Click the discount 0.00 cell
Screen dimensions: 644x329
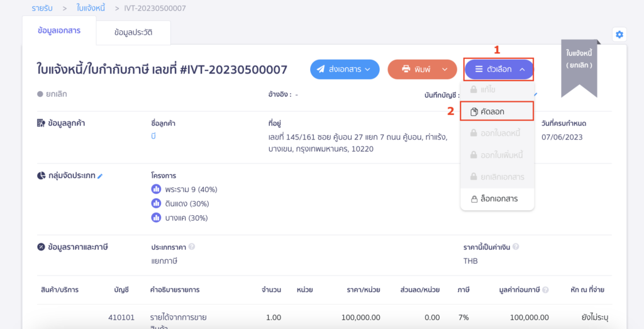433,317
